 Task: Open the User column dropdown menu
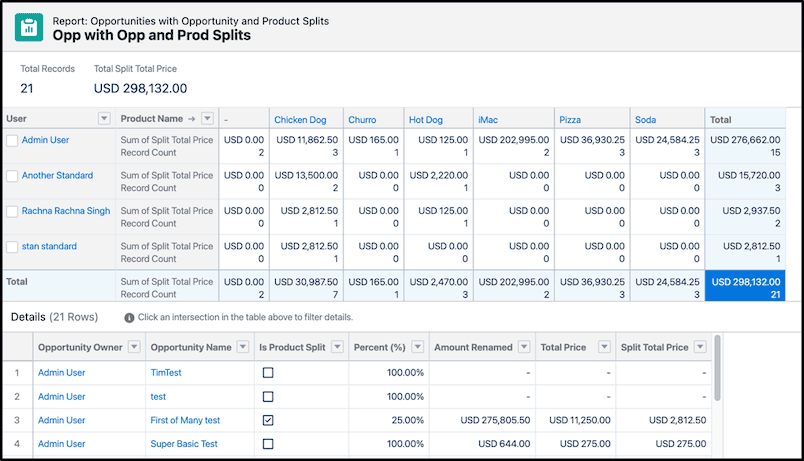[x=104, y=118]
